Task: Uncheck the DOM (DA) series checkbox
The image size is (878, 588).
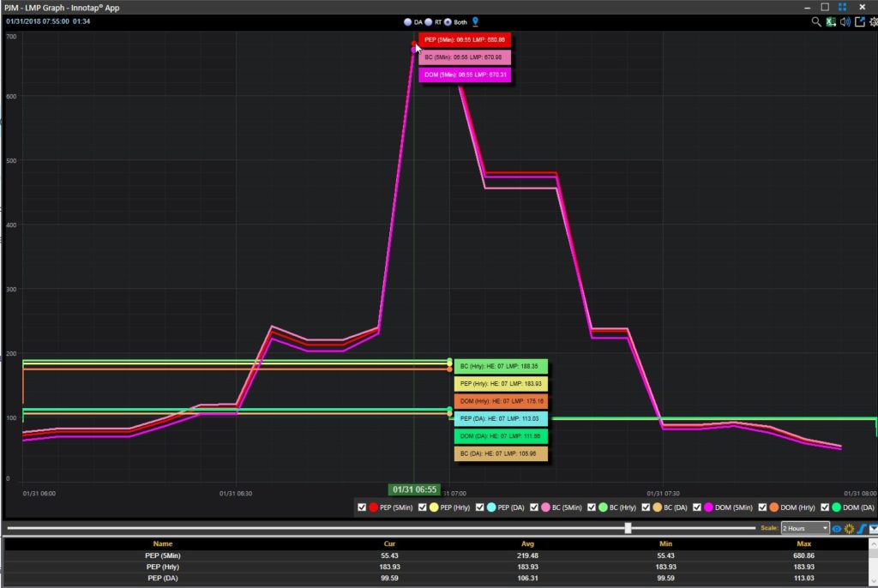Action: click(x=825, y=507)
